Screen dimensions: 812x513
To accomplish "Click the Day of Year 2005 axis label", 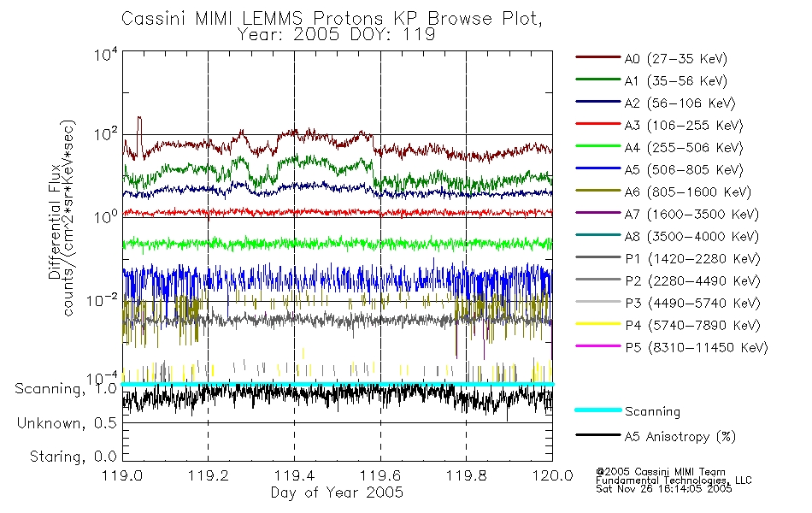I will (337, 492).
